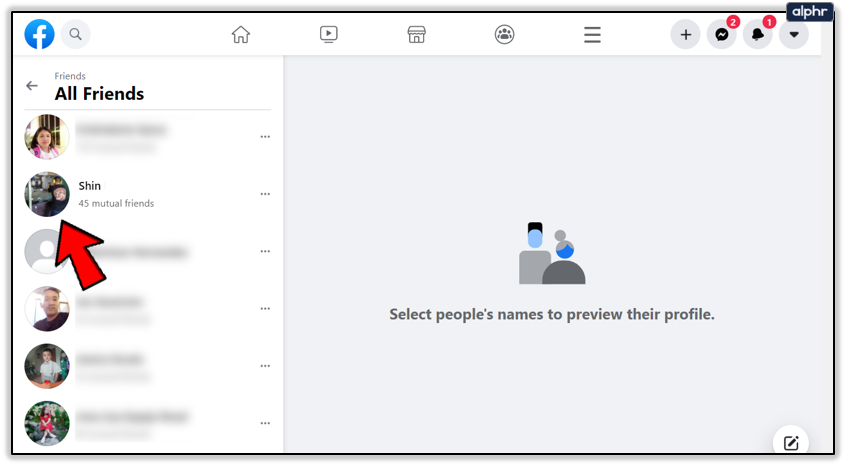This screenshot has height=466, width=846.
Task: Click the back arrow beside All Friends
Action: point(32,86)
